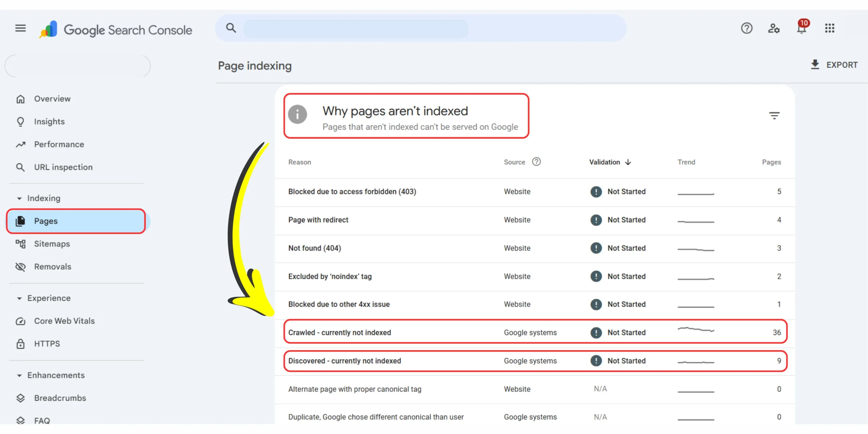868x434 pixels.
Task: Open the Page with redirect row
Action: pos(535,220)
